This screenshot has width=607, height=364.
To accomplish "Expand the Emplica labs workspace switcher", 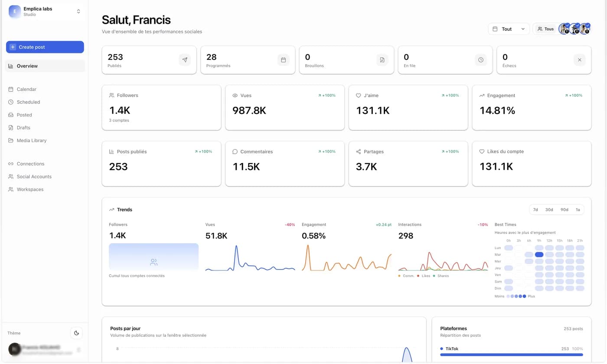I will point(45,12).
